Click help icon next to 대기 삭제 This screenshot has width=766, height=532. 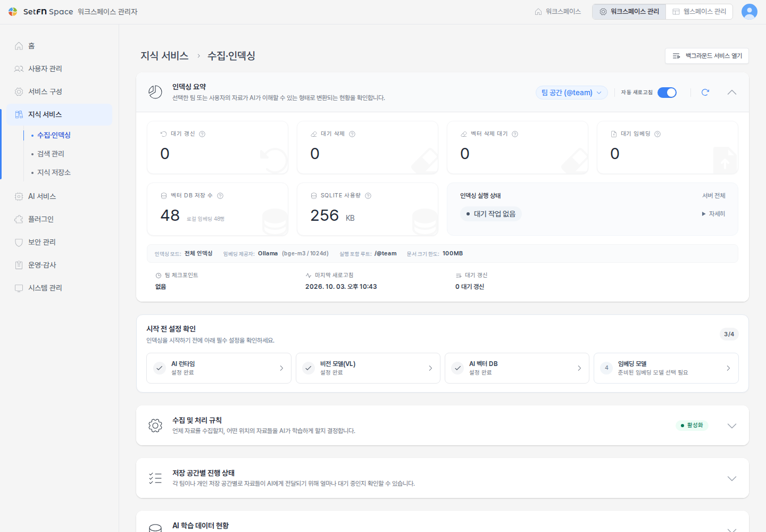tap(352, 134)
